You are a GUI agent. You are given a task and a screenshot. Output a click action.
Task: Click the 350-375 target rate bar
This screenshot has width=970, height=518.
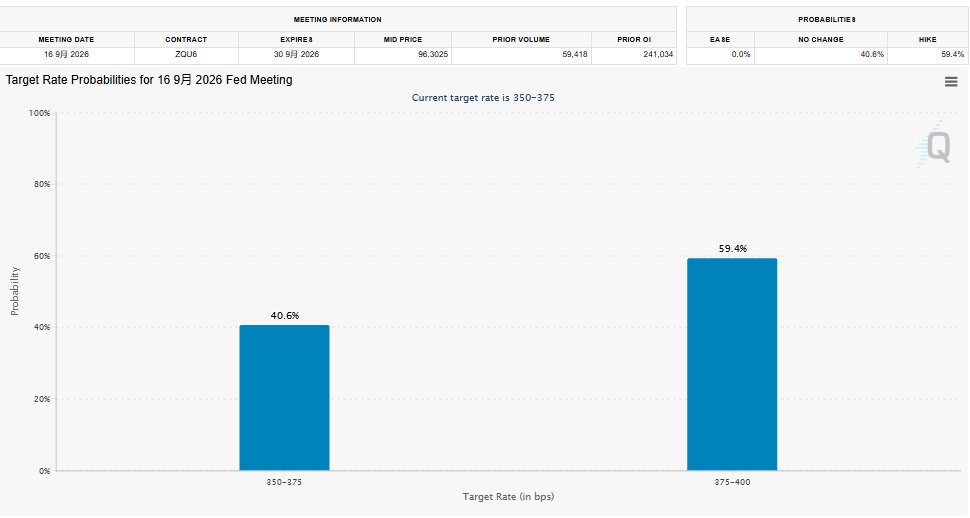(285, 398)
